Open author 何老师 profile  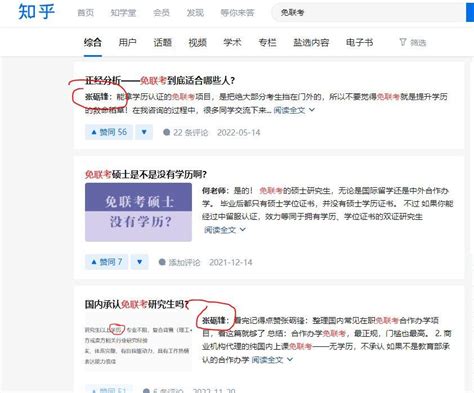pos(213,191)
